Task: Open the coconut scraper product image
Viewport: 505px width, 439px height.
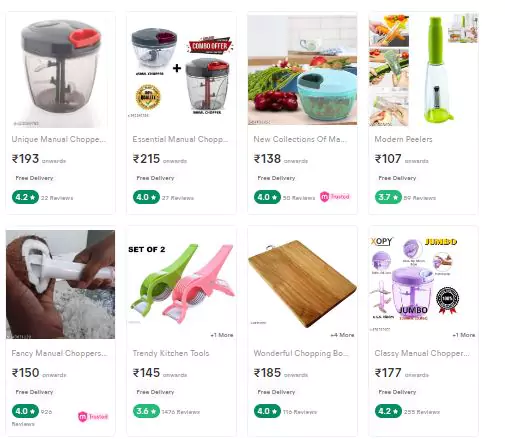Action: point(60,284)
